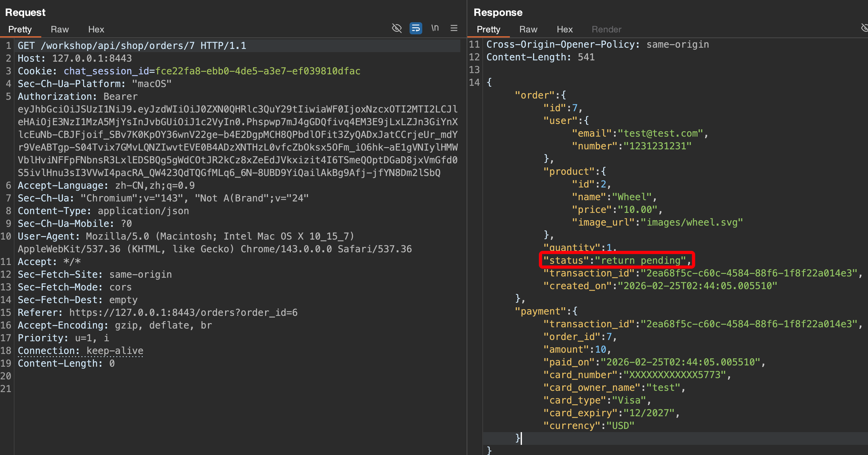Viewport: 868px width, 455px height.
Task: Open the Response Render tab
Action: pyautogui.click(x=606, y=29)
